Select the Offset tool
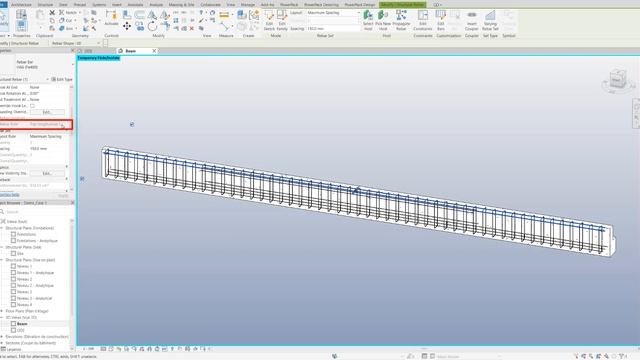The image size is (640, 360). click(140, 15)
